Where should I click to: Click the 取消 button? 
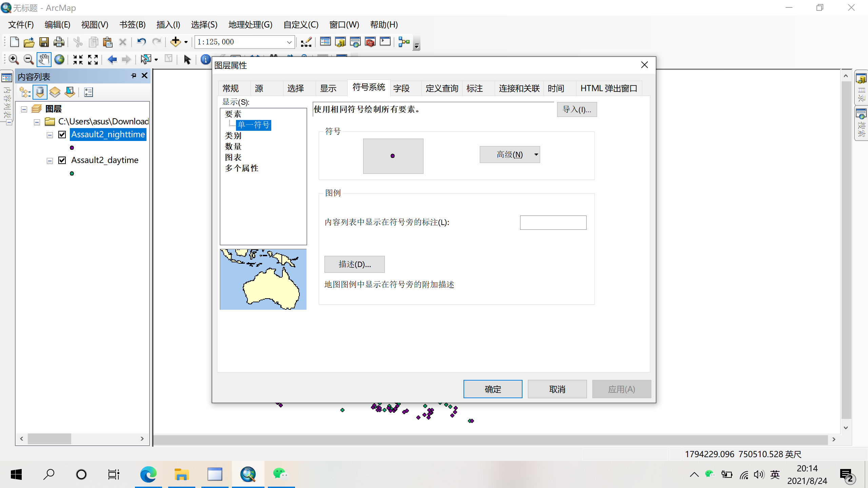click(x=557, y=389)
